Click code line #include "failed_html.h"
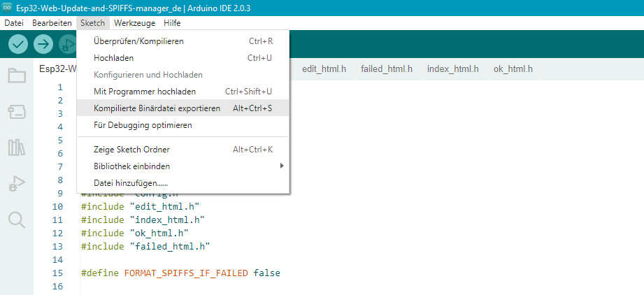The width and height of the screenshot is (644, 295). point(146,247)
